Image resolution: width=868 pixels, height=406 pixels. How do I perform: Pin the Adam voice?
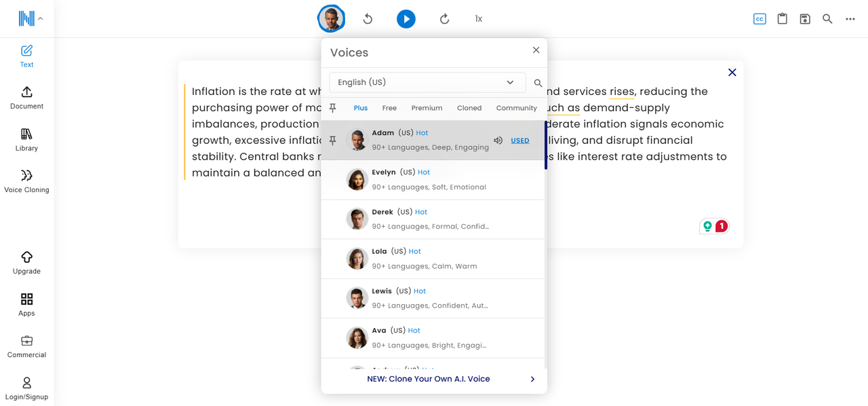coord(333,140)
